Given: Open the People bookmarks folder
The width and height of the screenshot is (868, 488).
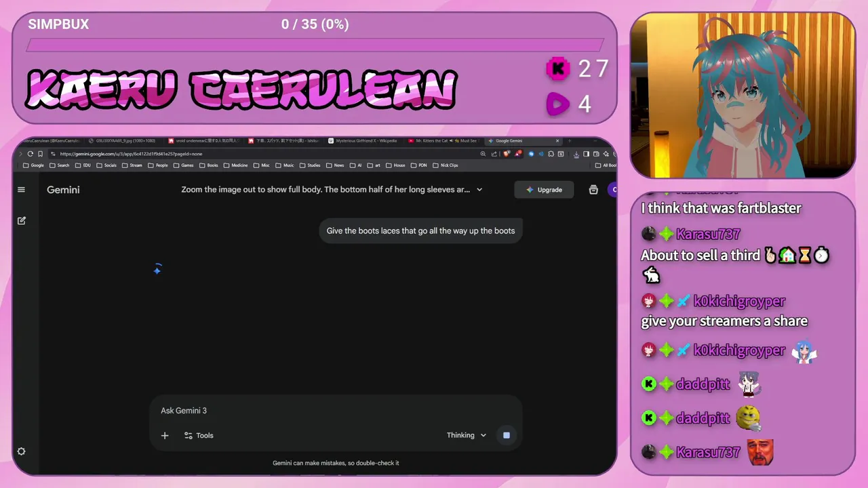Looking at the screenshot, I should click(x=157, y=165).
